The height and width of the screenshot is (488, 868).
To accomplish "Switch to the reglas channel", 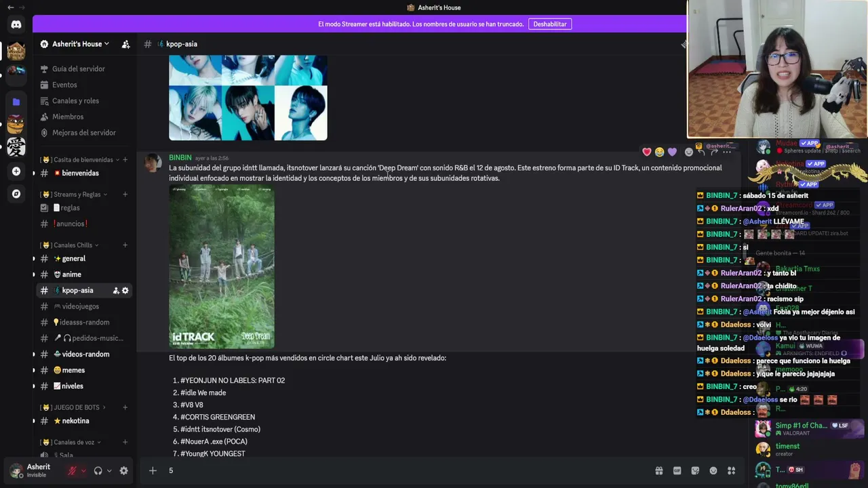I will 85,207.
